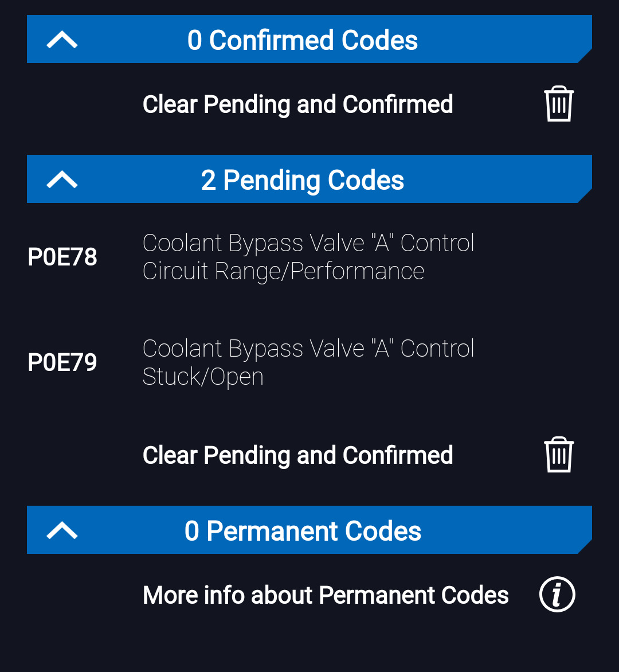Tap the "0 Permanent Codes" header title
Screen dimensions: 619x672
303,531
